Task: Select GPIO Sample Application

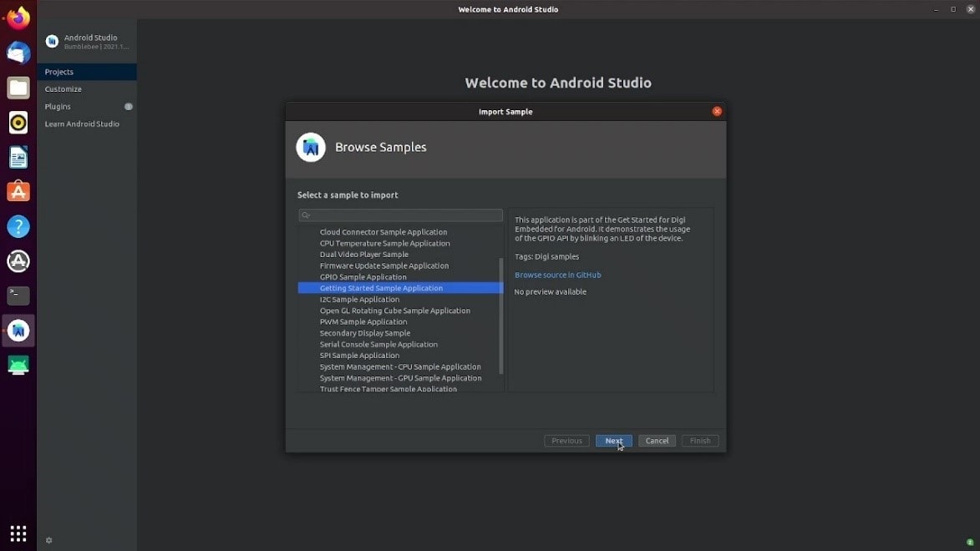Action: (x=363, y=277)
